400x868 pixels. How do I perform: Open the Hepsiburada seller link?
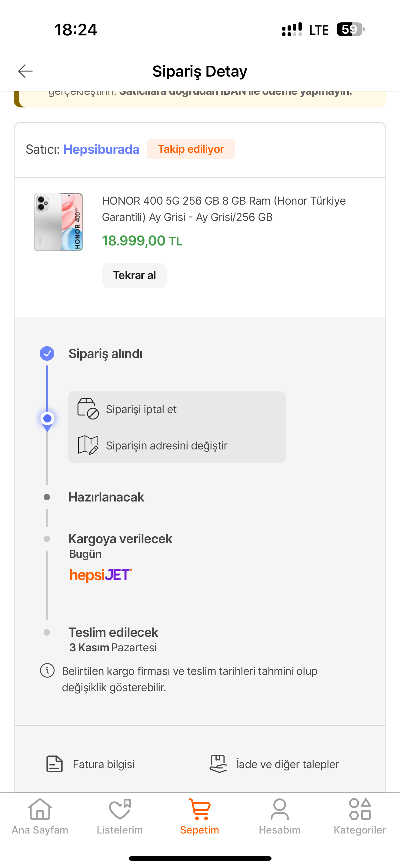click(101, 149)
